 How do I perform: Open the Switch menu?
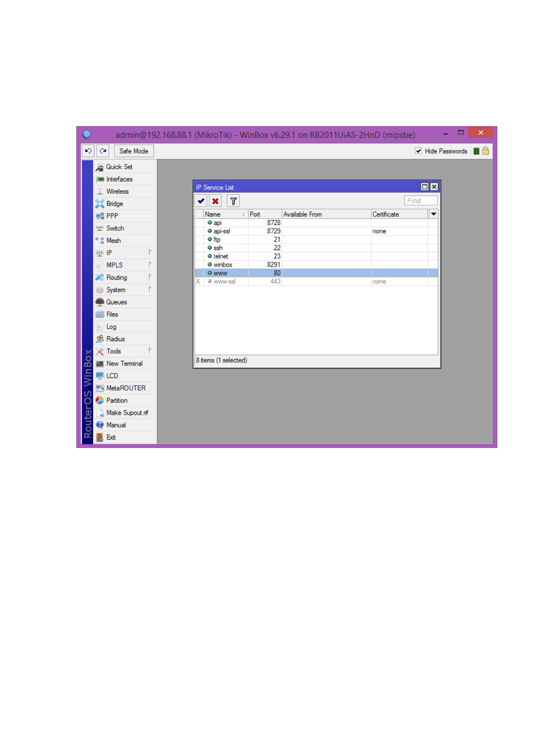(x=125, y=229)
